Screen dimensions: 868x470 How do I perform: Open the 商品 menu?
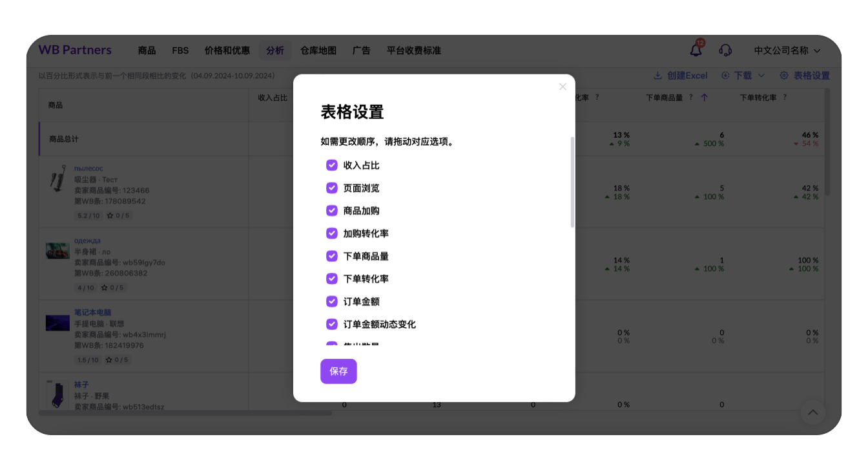[x=147, y=50]
